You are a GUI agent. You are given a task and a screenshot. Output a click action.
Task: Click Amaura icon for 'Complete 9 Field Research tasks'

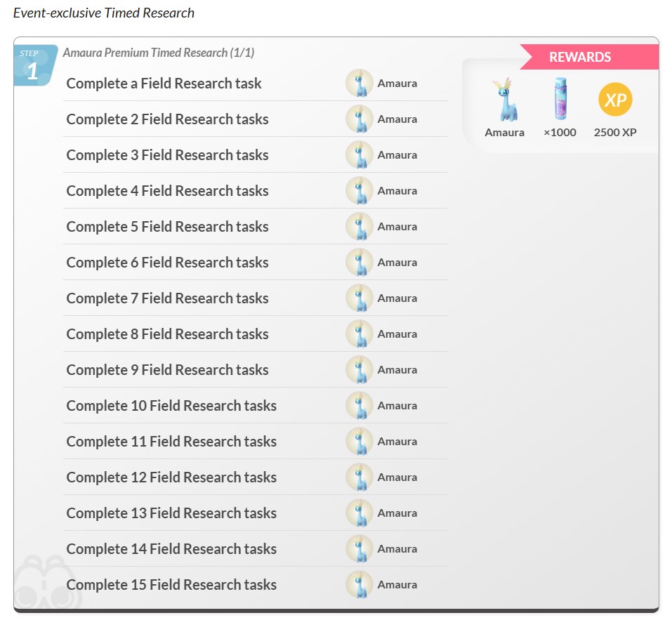click(360, 370)
